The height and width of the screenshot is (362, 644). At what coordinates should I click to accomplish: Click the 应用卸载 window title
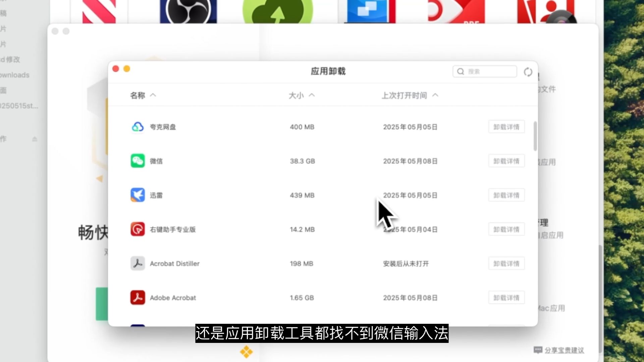328,71
